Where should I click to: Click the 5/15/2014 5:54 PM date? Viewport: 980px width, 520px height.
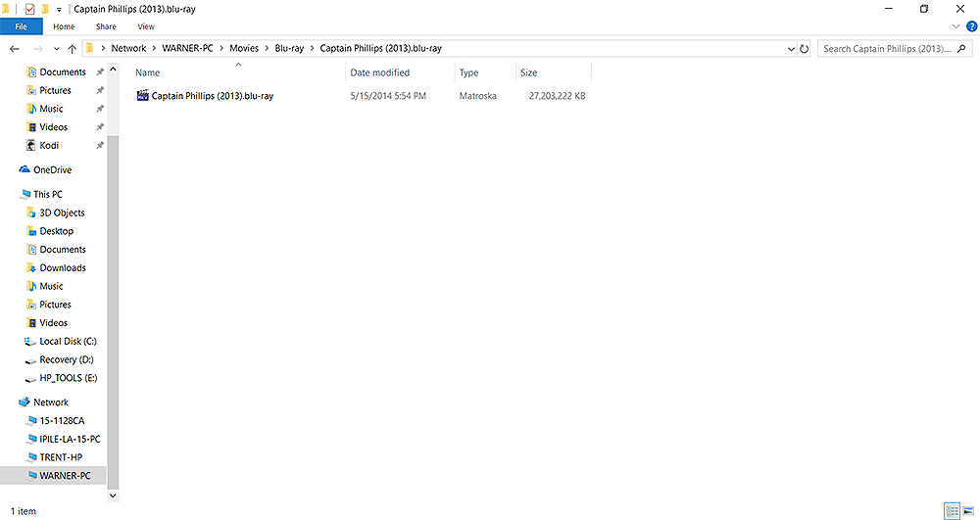388,96
